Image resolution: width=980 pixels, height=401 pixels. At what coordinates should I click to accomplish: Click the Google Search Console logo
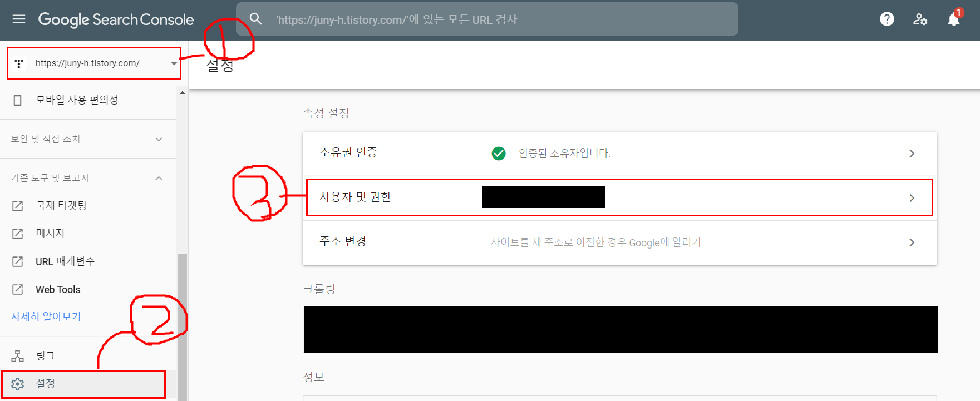pyautogui.click(x=116, y=20)
